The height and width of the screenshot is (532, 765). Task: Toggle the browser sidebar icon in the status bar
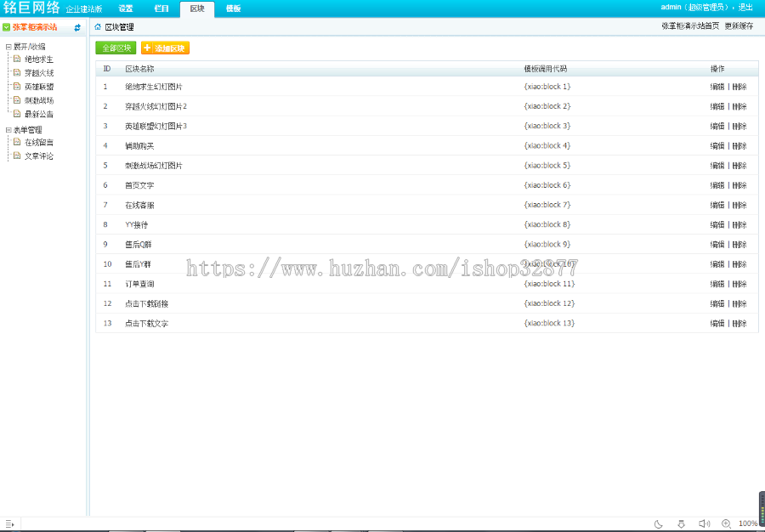coord(9,524)
